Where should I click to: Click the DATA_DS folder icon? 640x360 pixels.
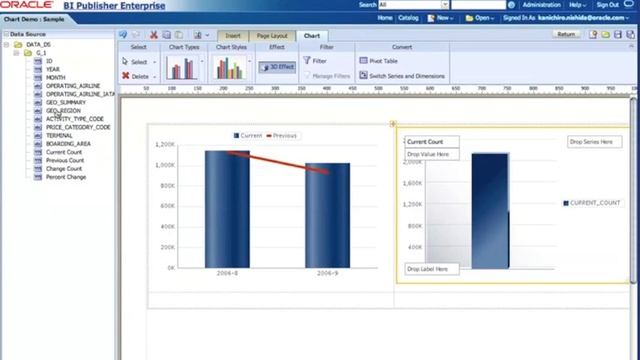18,44
